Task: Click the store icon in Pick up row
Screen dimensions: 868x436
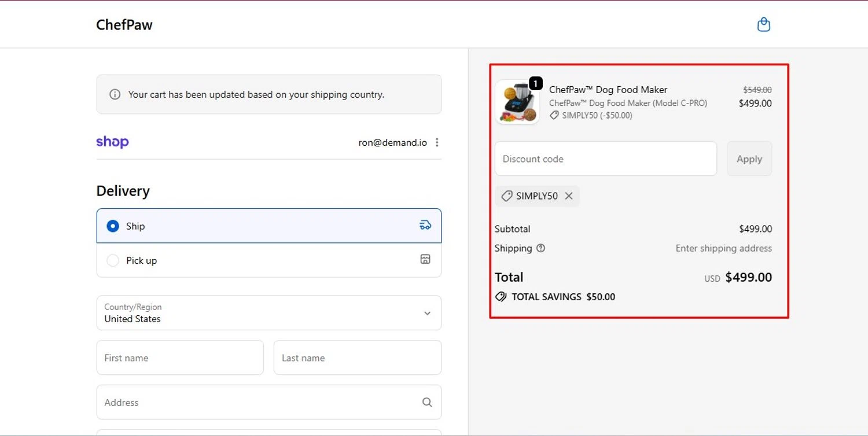Action: (x=425, y=259)
